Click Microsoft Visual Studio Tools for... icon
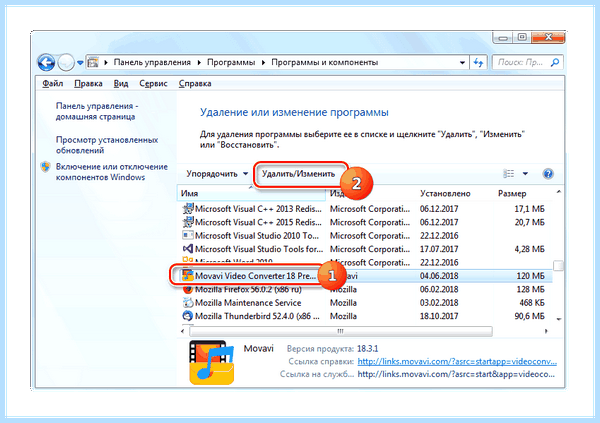 (x=188, y=249)
